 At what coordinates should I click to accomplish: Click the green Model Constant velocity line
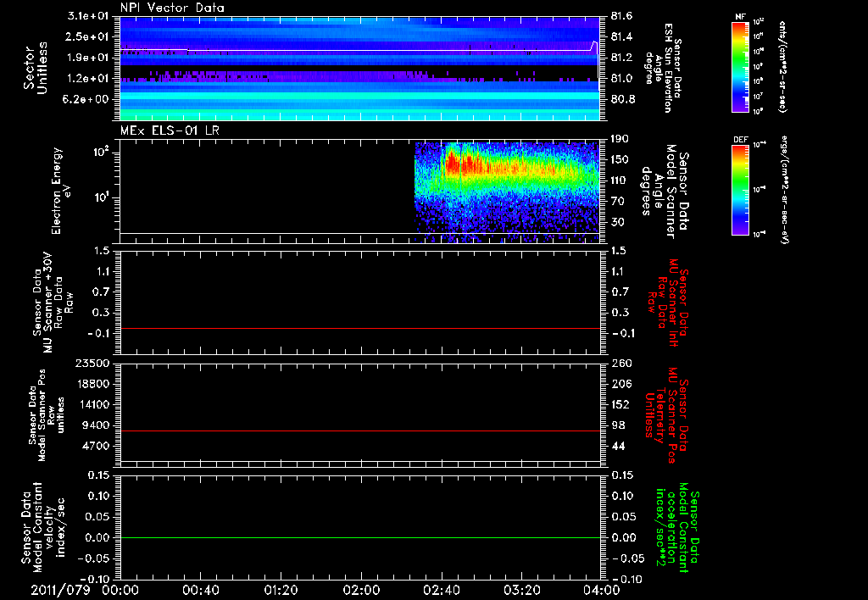point(360,538)
